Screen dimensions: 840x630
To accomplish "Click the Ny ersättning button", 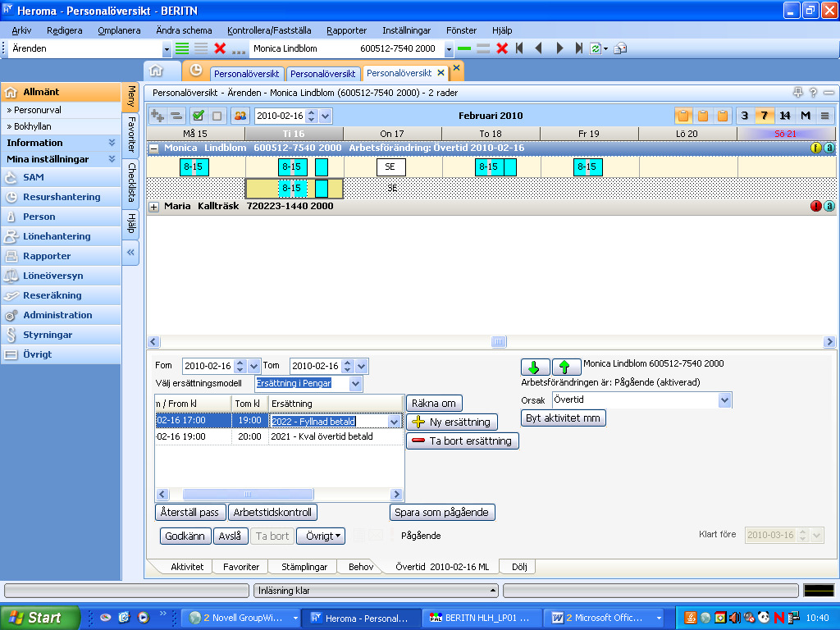I will click(x=452, y=422).
